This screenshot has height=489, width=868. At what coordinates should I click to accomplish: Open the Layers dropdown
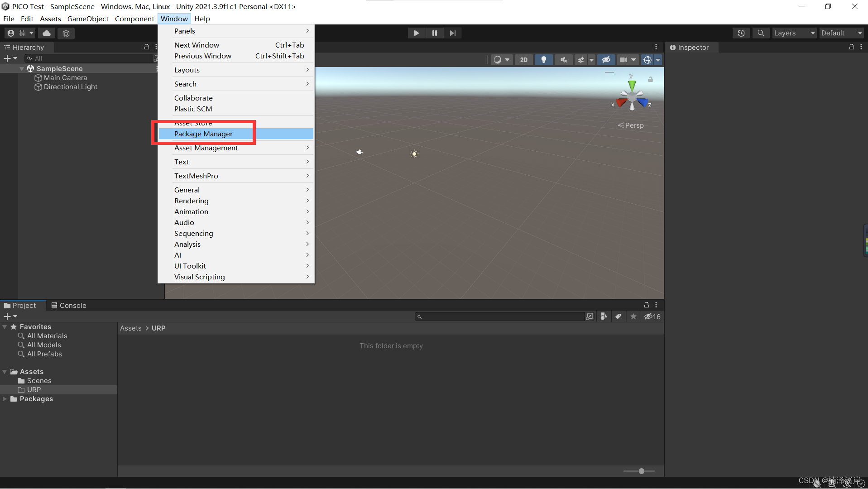tap(794, 33)
